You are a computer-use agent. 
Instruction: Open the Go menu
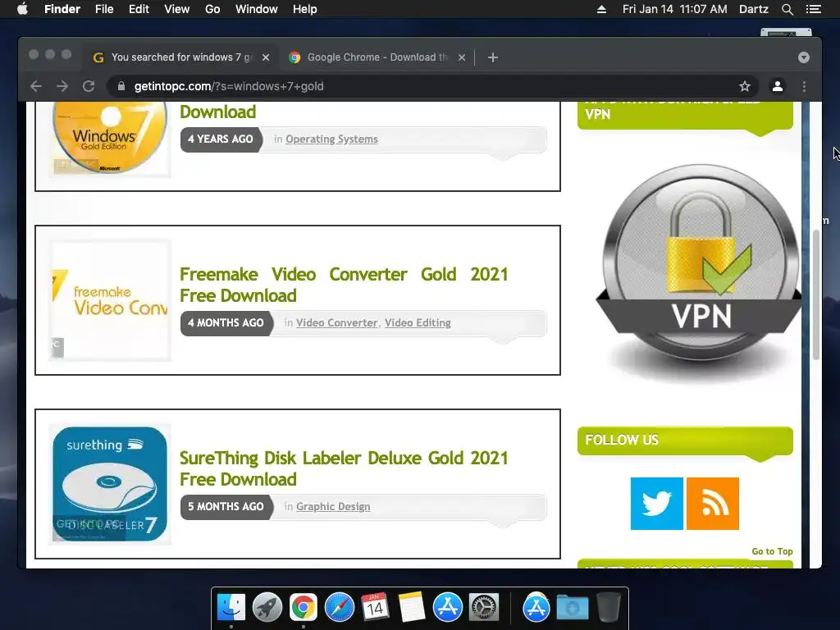click(212, 9)
